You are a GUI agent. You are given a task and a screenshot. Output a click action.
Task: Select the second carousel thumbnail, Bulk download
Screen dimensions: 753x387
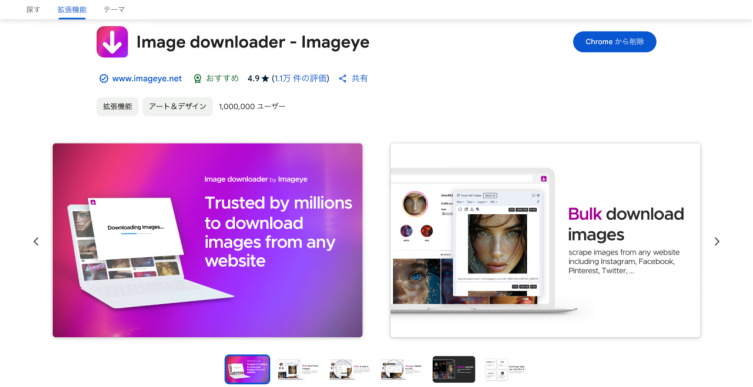pyautogui.click(x=299, y=369)
